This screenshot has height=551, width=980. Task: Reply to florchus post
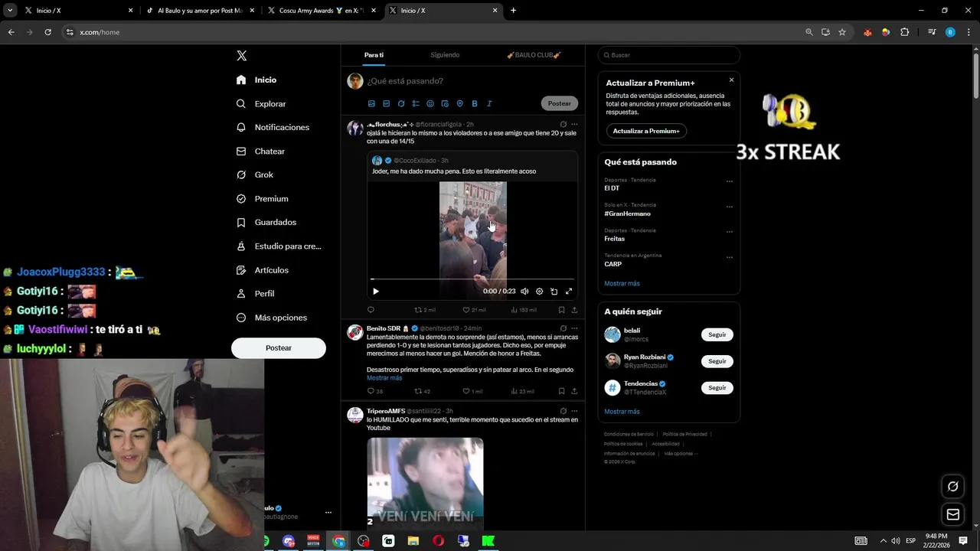pos(371,310)
